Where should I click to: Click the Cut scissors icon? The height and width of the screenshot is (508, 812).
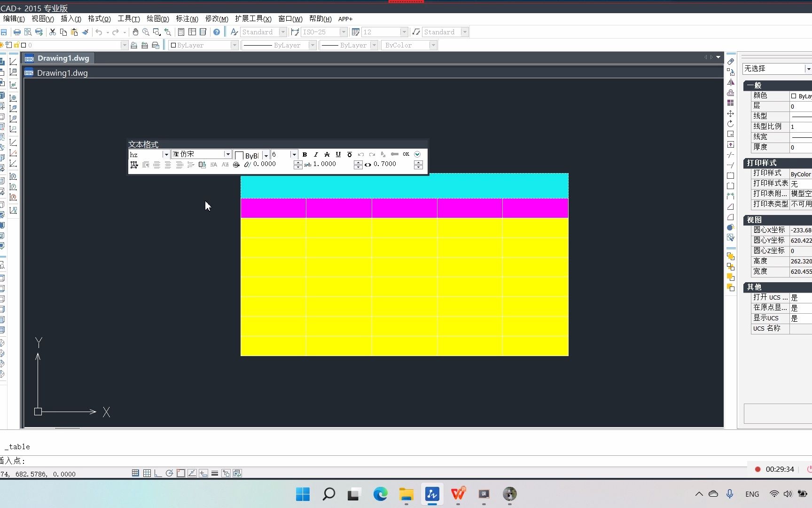(53, 32)
